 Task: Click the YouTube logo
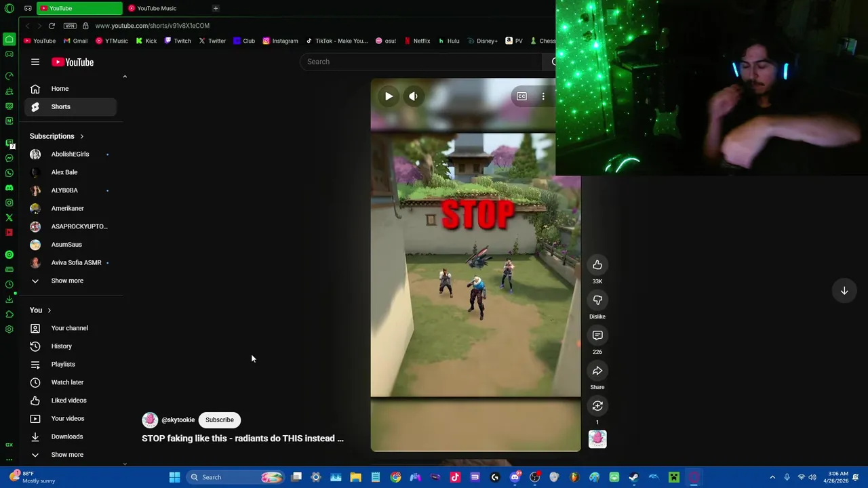click(73, 62)
